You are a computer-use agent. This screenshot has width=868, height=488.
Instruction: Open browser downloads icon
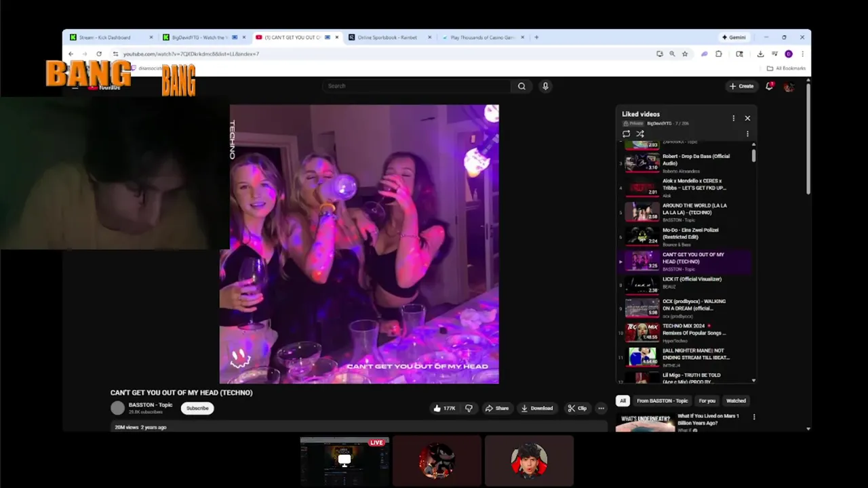click(x=760, y=54)
